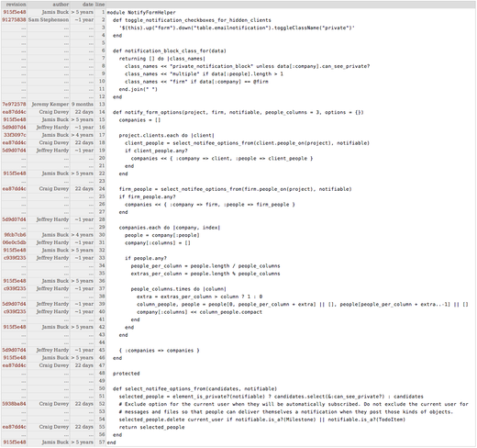Image resolution: width=477 pixels, height=448 pixels.
Task: Click the revision column header
Action: pos(17,5)
